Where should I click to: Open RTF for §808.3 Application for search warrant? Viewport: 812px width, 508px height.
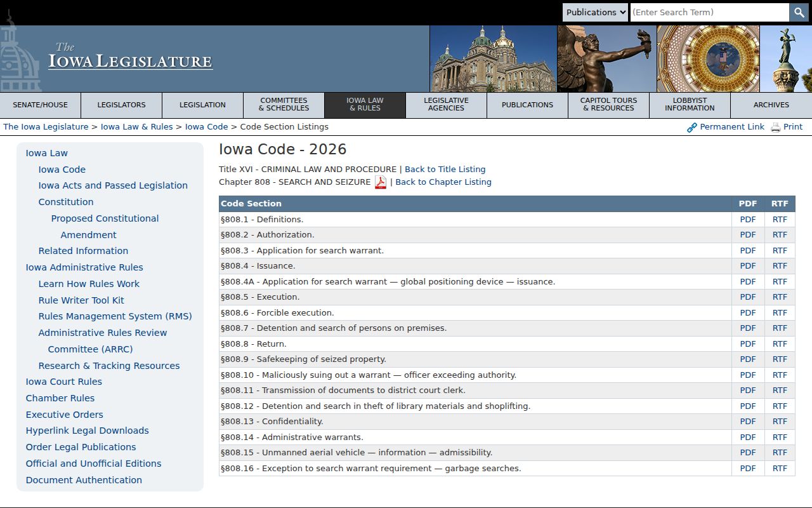(780, 251)
